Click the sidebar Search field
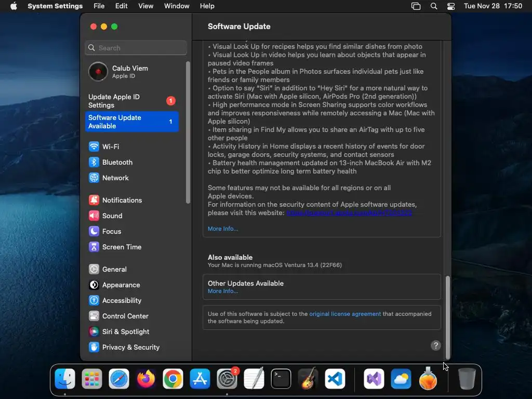Viewport: 532px width, 399px height. click(136, 48)
